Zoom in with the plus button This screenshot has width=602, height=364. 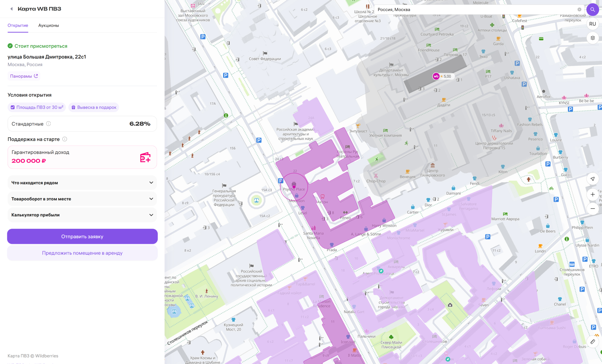tap(592, 194)
